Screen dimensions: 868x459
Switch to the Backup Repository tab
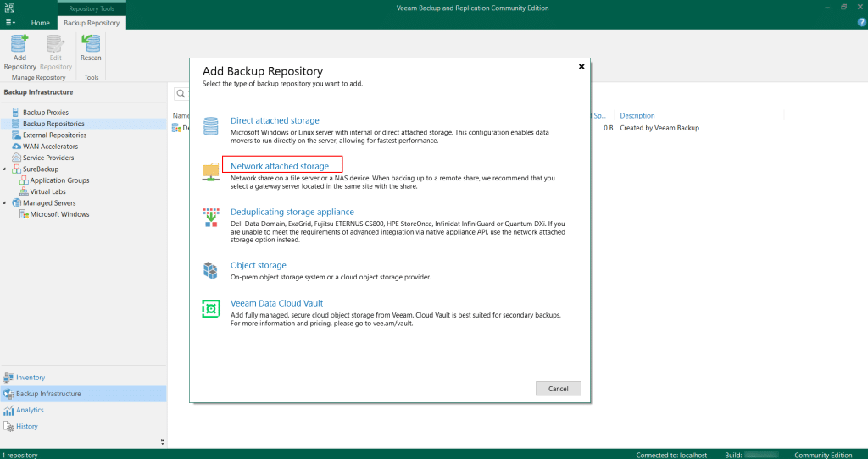pyautogui.click(x=92, y=23)
